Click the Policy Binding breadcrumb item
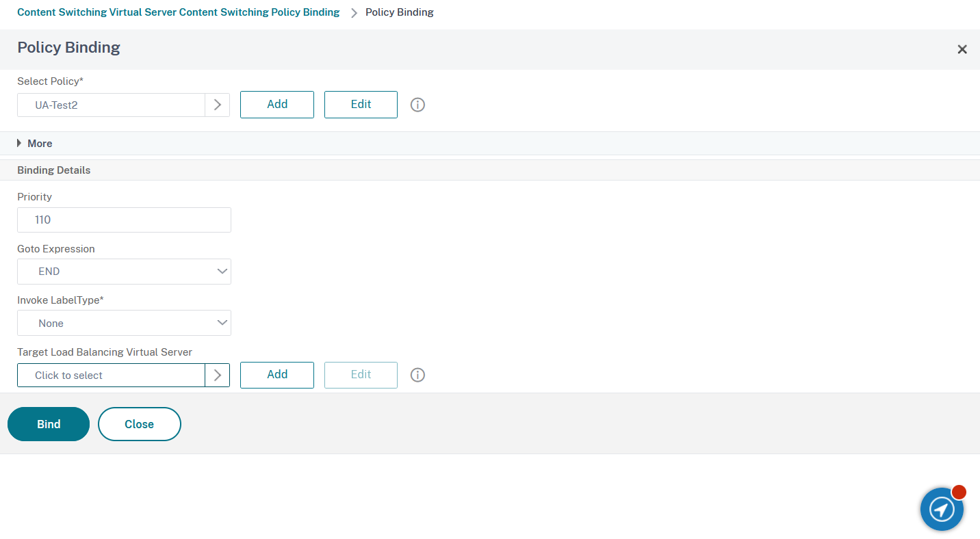The height and width of the screenshot is (539, 980). tap(399, 12)
